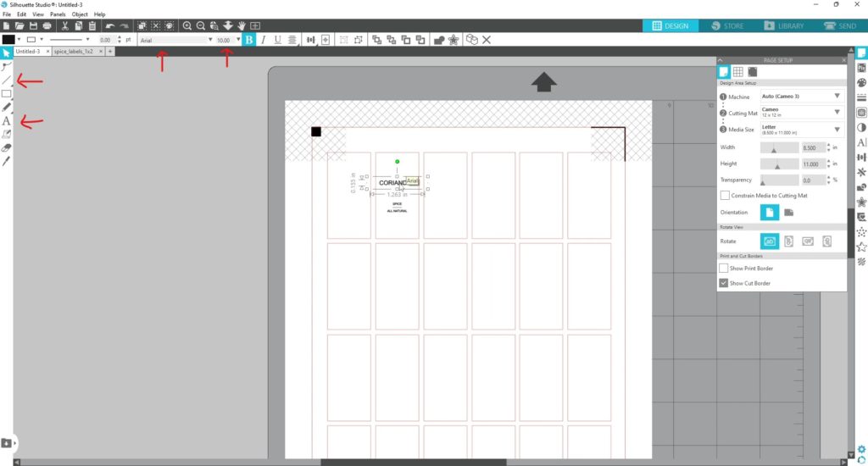Select portrait Orientation button

[770, 213]
